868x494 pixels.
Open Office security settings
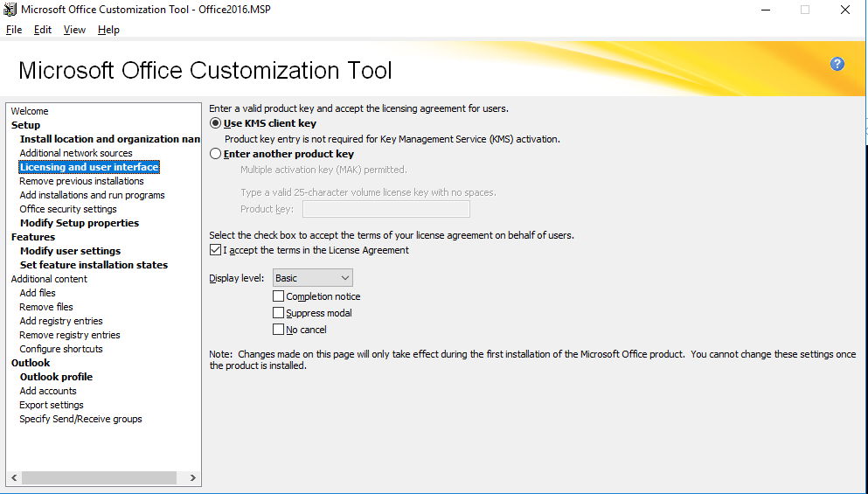pyautogui.click(x=68, y=209)
